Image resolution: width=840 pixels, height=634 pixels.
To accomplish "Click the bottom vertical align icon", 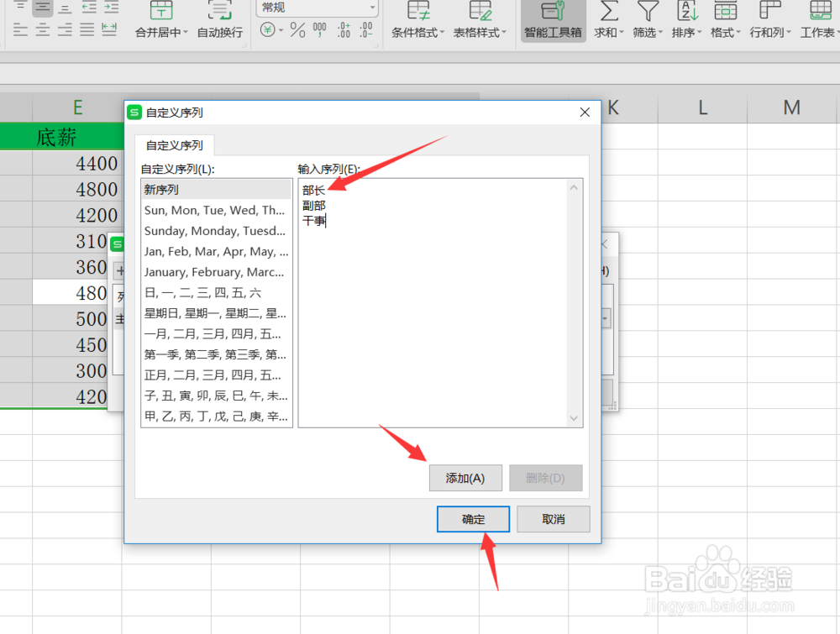I will coord(65,8).
